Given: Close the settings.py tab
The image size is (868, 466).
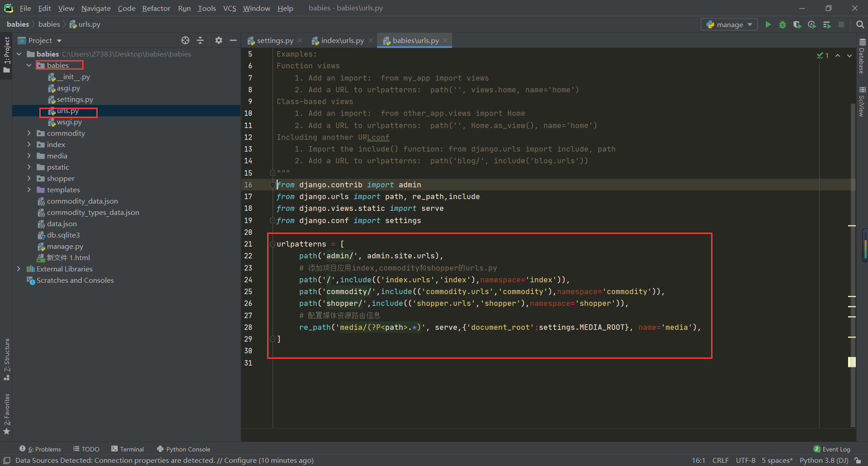Looking at the screenshot, I should pos(300,40).
